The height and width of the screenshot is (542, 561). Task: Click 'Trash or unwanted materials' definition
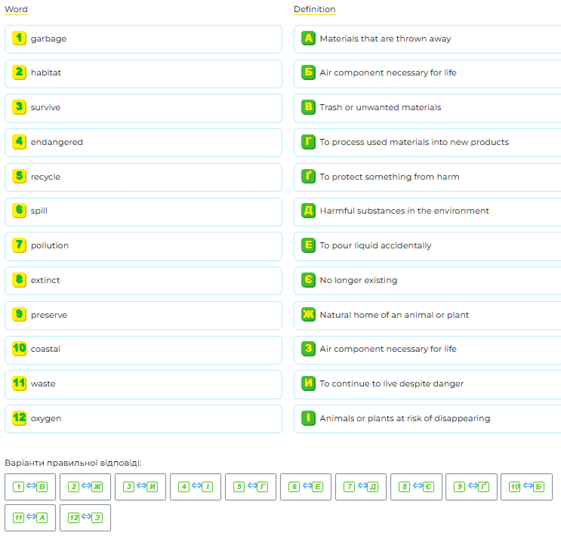coord(380,107)
